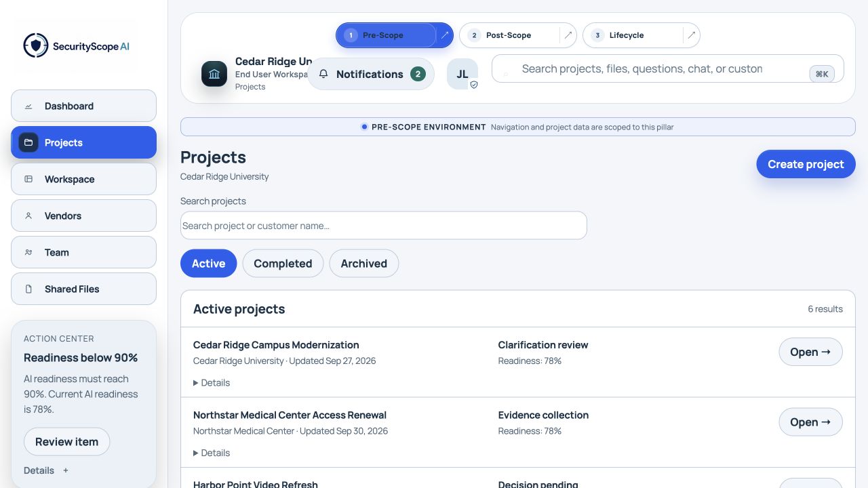868x488 pixels.
Task: Click the "6 results" count text
Action: coord(825,309)
